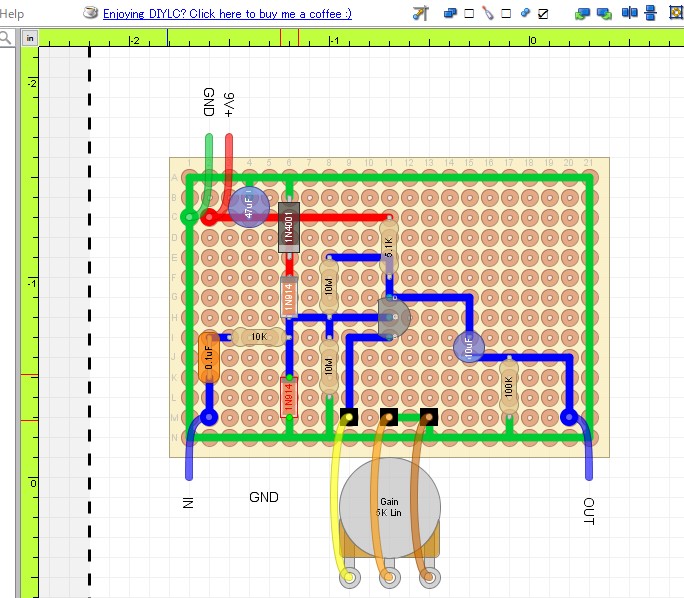
Task: Select the bottom GND label
Action: [263, 497]
